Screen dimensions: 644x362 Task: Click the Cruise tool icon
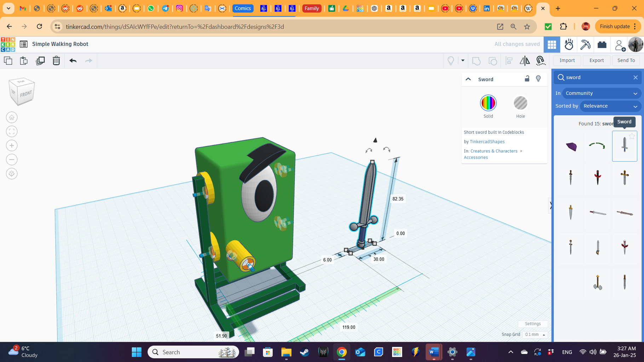point(540,61)
